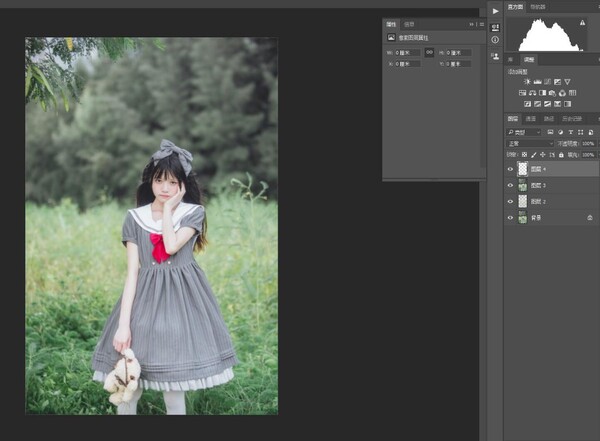Click the Actions play button in the dock
This screenshot has height=441, width=600.
click(x=495, y=11)
